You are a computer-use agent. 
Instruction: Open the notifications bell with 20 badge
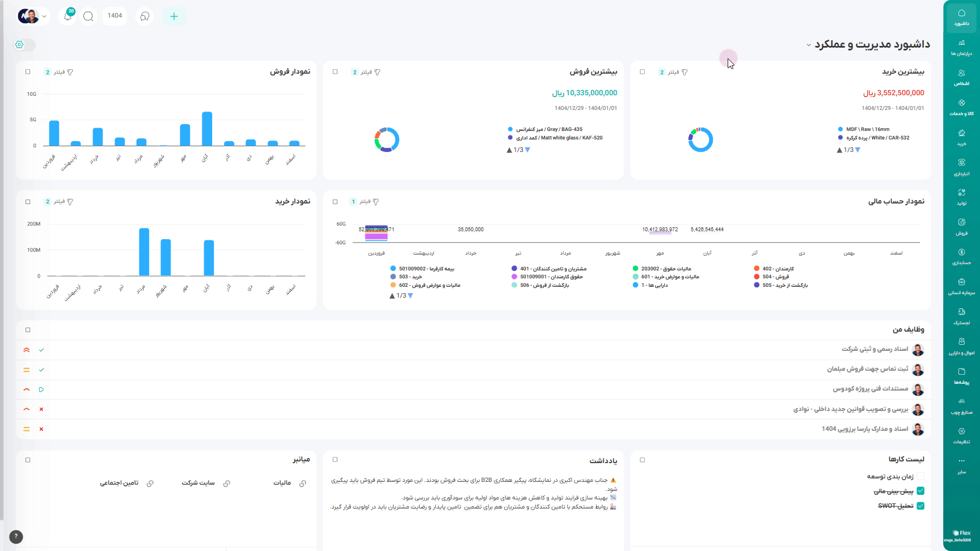[x=67, y=16]
